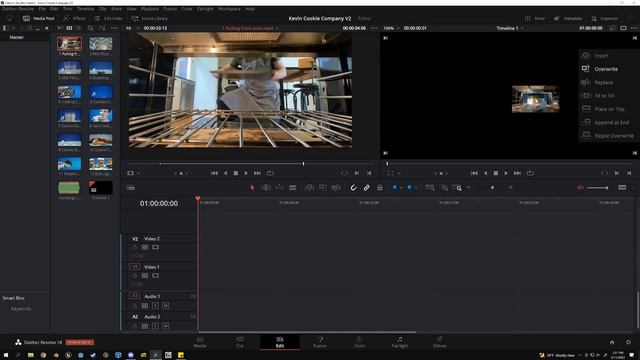Switch to the Color page tab
Screen dimensions: 640x360
click(359, 342)
